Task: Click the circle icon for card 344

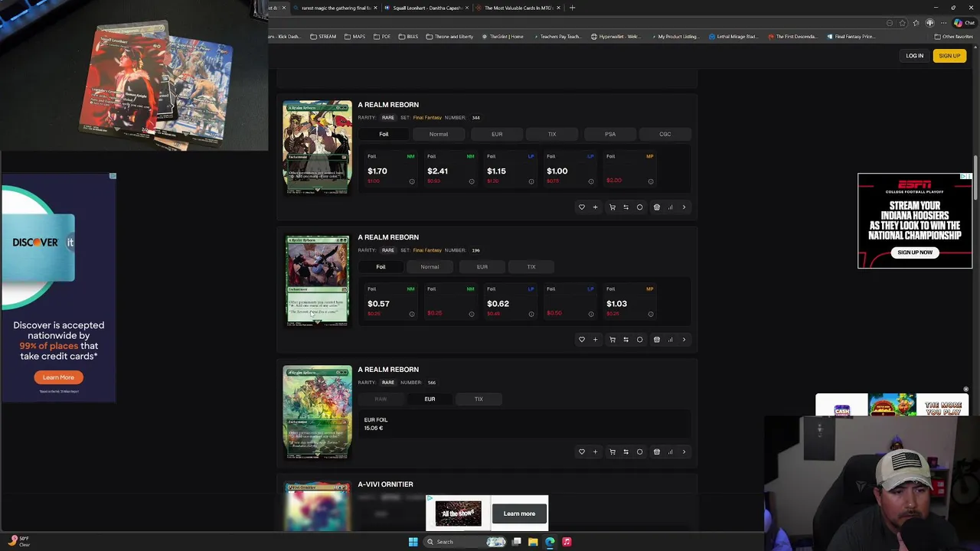Action: (x=640, y=207)
